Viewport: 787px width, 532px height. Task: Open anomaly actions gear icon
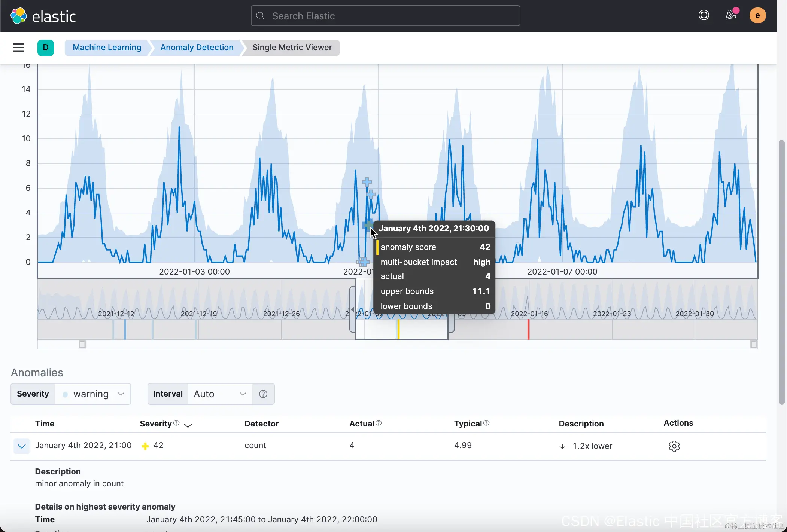click(x=674, y=446)
